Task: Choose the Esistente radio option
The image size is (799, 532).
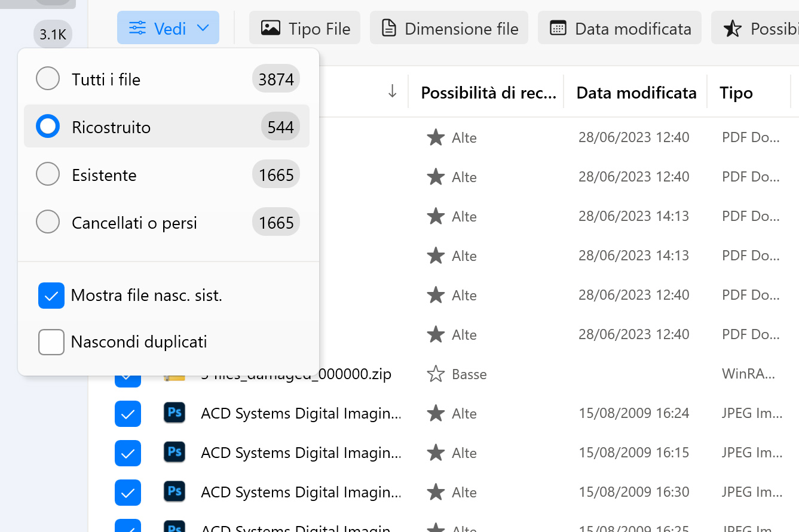Action: click(48, 174)
